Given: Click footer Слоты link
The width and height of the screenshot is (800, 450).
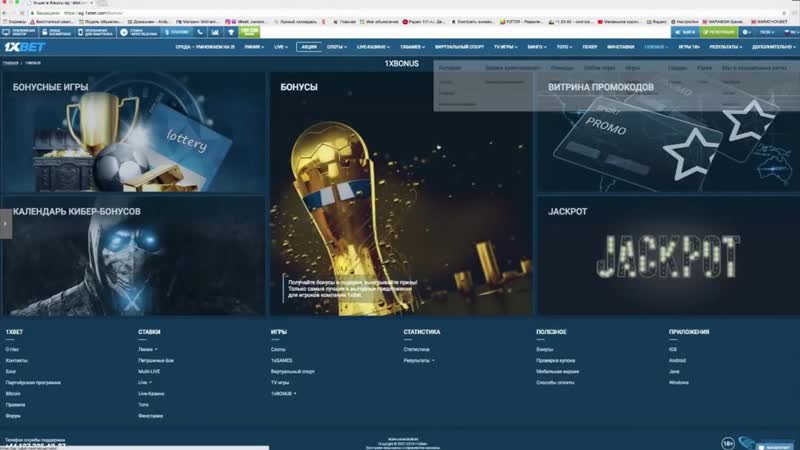Looking at the screenshot, I should [278, 349].
